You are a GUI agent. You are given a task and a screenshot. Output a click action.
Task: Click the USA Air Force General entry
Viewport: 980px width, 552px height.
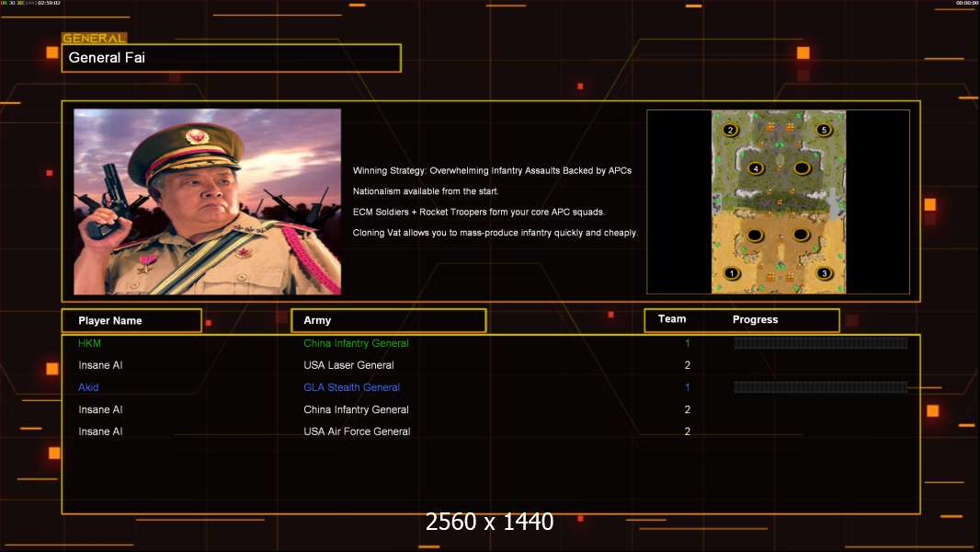(357, 431)
